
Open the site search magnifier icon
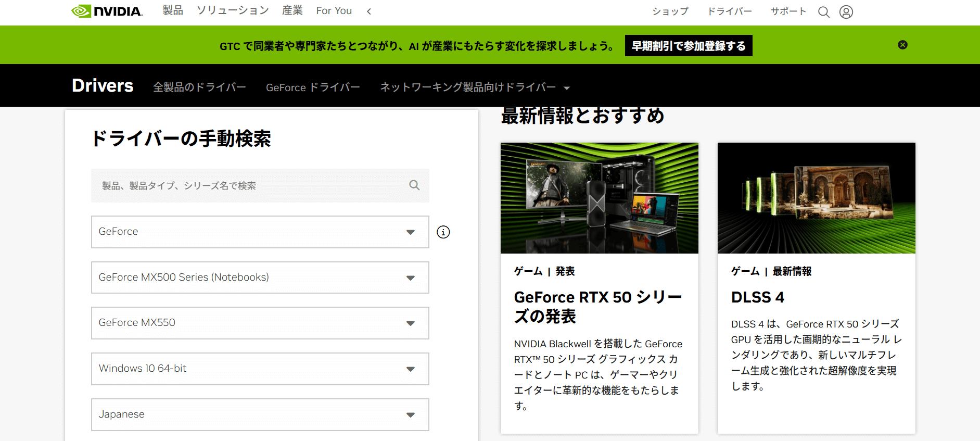coord(823,11)
